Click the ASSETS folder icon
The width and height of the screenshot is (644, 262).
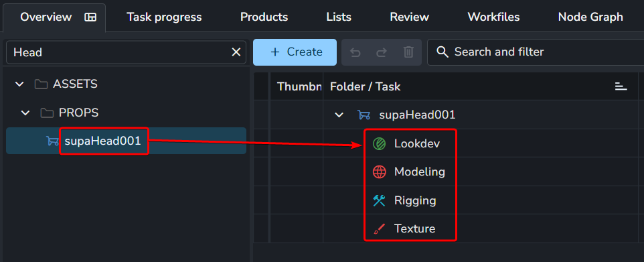coord(41,84)
